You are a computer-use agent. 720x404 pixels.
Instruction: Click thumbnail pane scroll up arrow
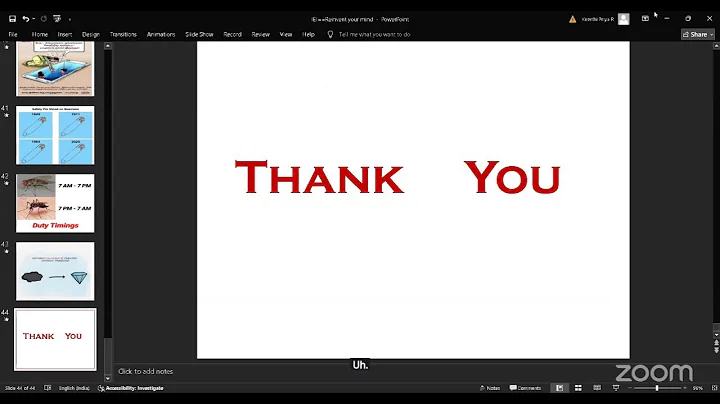(x=108, y=46)
